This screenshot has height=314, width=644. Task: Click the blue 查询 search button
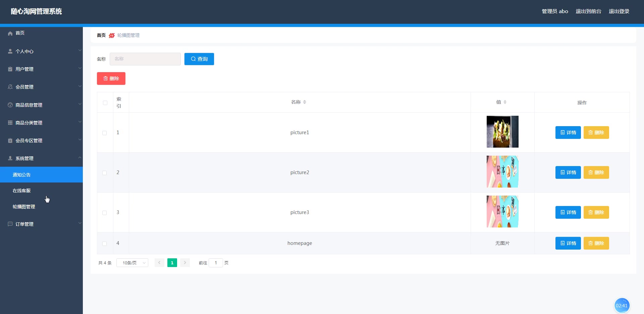pyautogui.click(x=199, y=59)
